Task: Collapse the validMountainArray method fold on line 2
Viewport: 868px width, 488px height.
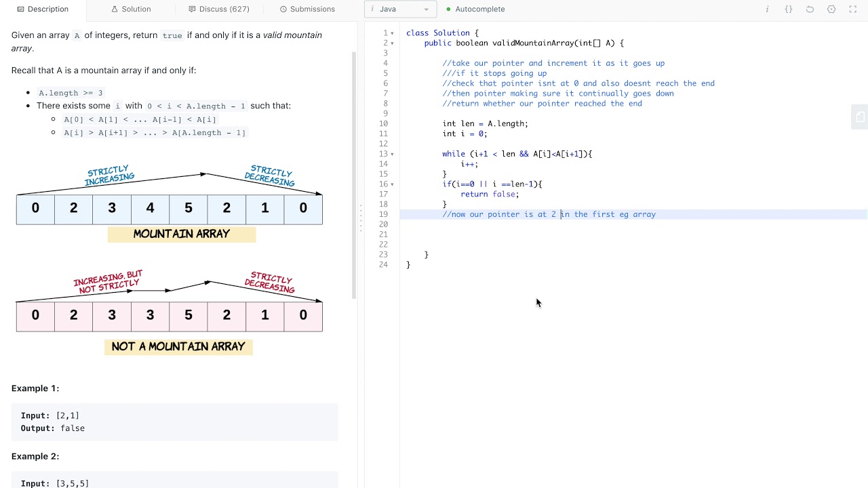Action: coord(392,43)
